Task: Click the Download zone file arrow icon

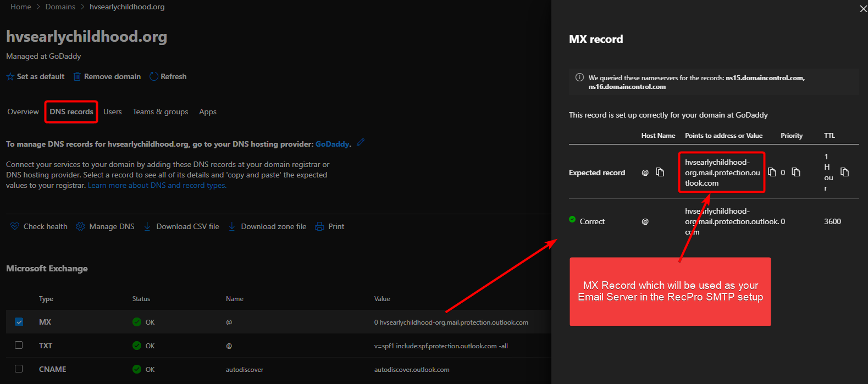Action: [232, 226]
